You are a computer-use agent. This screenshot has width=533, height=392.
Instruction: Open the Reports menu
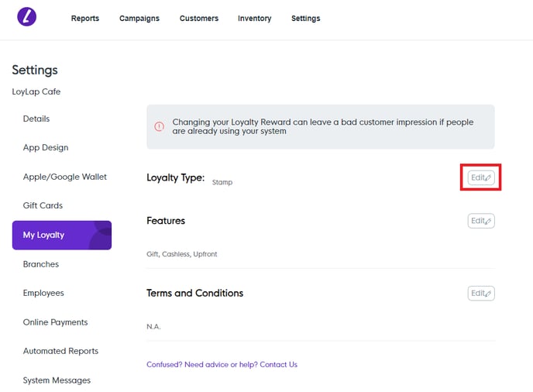tap(85, 19)
